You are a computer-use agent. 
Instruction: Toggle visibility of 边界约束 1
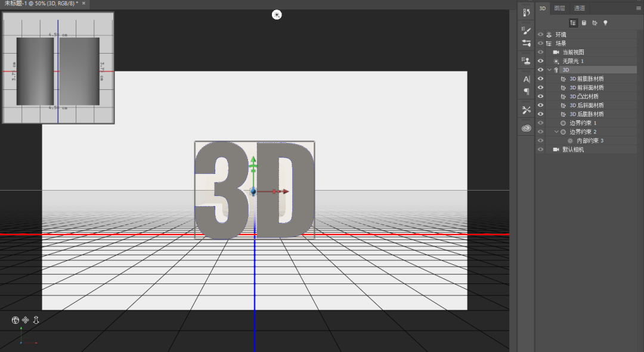pyautogui.click(x=540, y=123)
